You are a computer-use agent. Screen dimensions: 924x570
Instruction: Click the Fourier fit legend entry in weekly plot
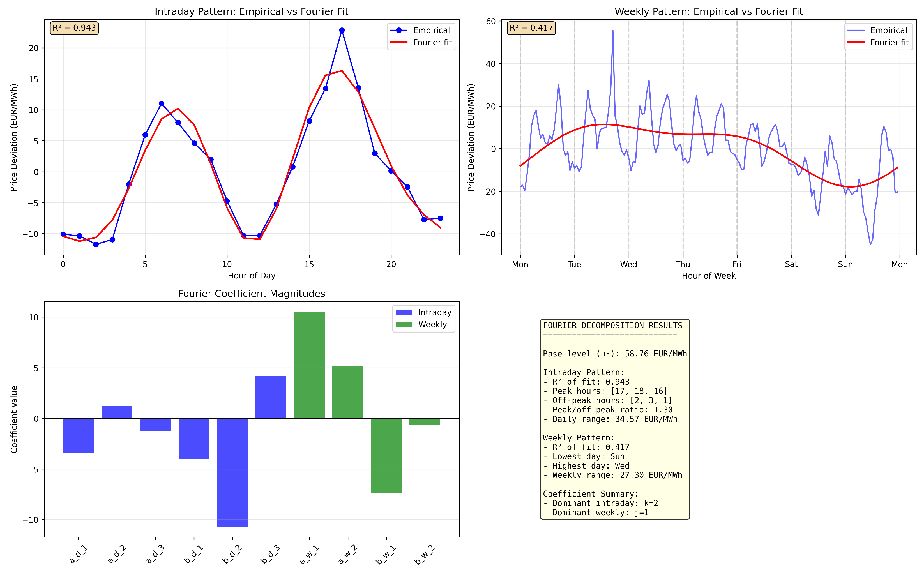(x=889, y=43)
